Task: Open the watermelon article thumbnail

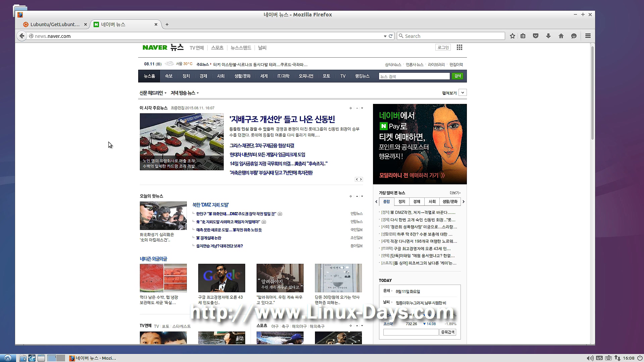Action: point(163,278)
